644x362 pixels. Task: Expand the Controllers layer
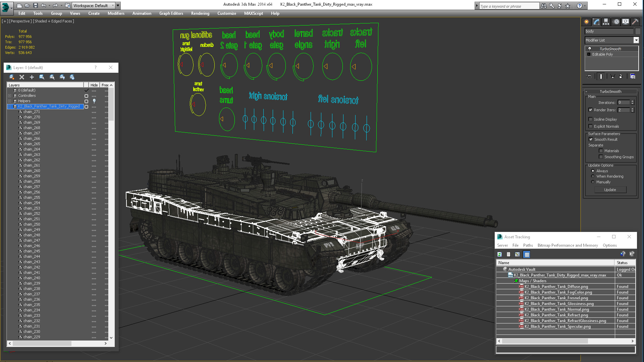[10, 96]
